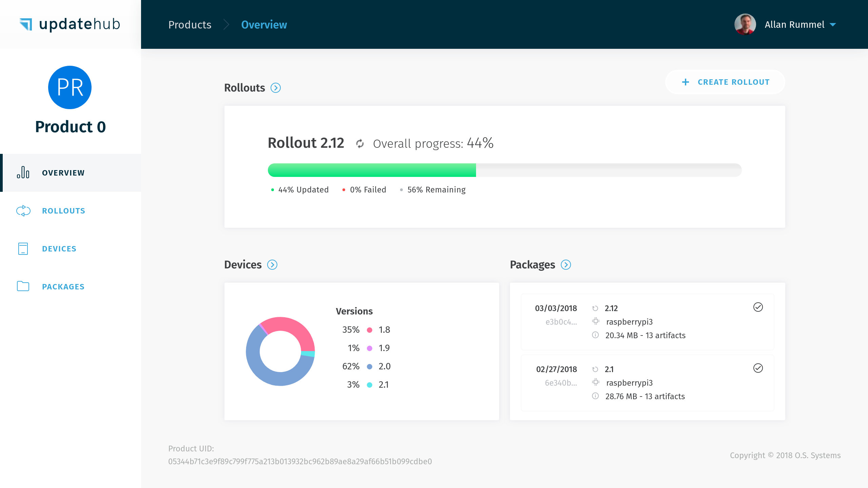Select the Overview bar chart icon
868x488 pixels.
pyautogui.click(x=23, y=172)
